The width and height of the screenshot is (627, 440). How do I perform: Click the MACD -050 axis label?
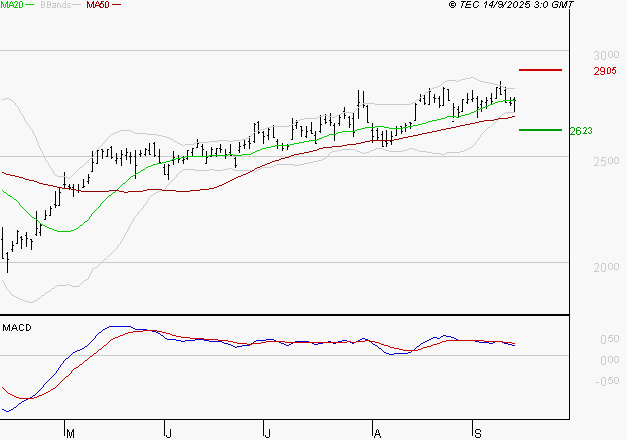pos(606,380)
